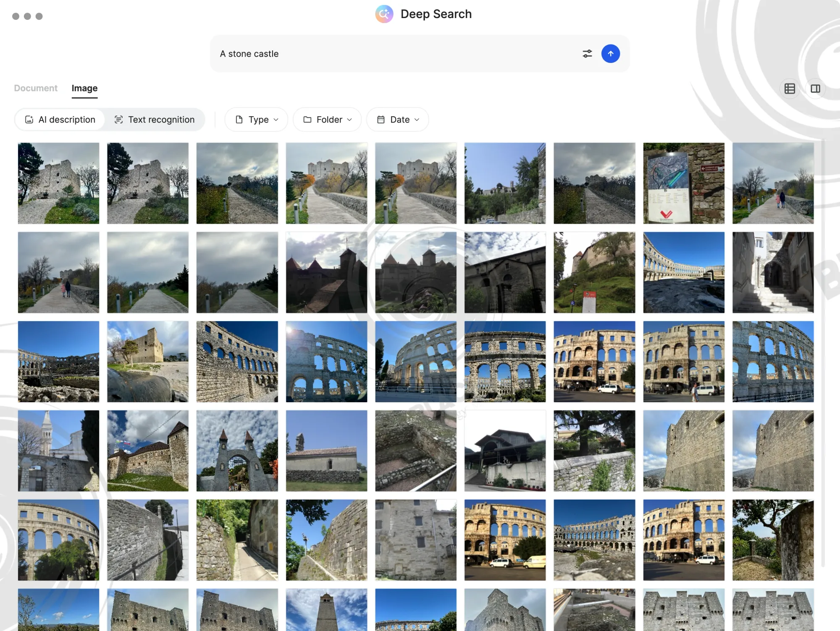Screen dimensions: 840x631
Task: Open the castle on rocky shore thumbnail
Action: click(148, 361)
